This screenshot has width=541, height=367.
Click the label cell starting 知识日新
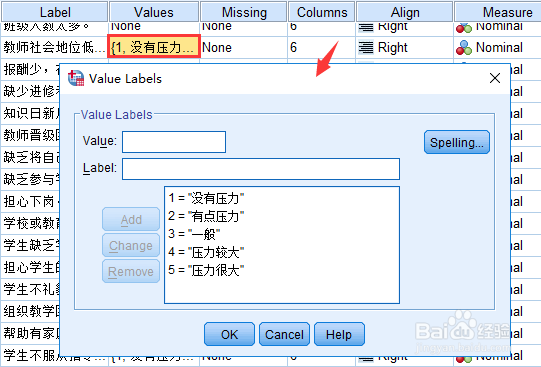pos(30,113)
